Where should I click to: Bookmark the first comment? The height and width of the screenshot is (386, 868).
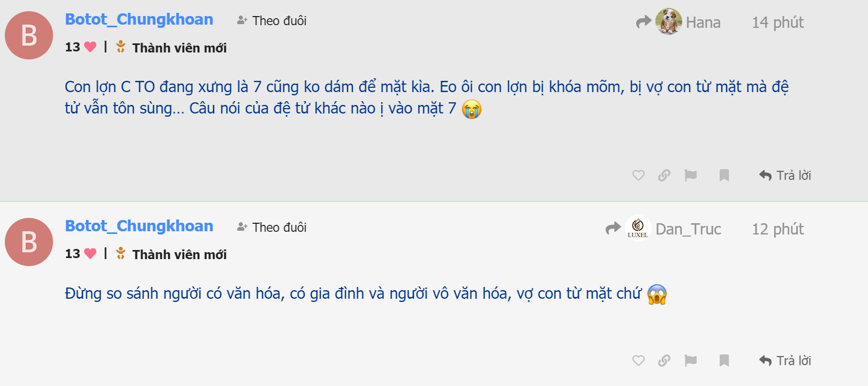pyautogui.click(x=724, y=176)
